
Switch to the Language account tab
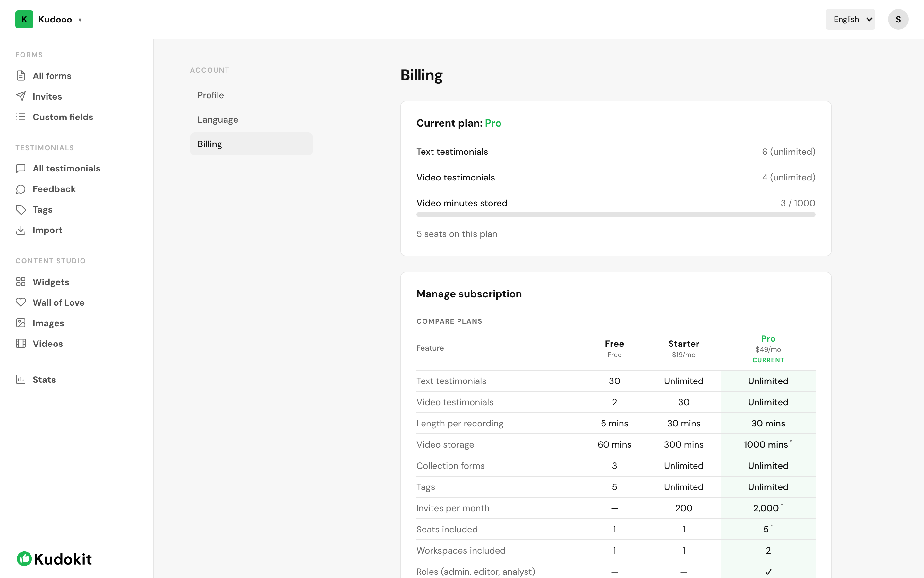click(251, 120)
